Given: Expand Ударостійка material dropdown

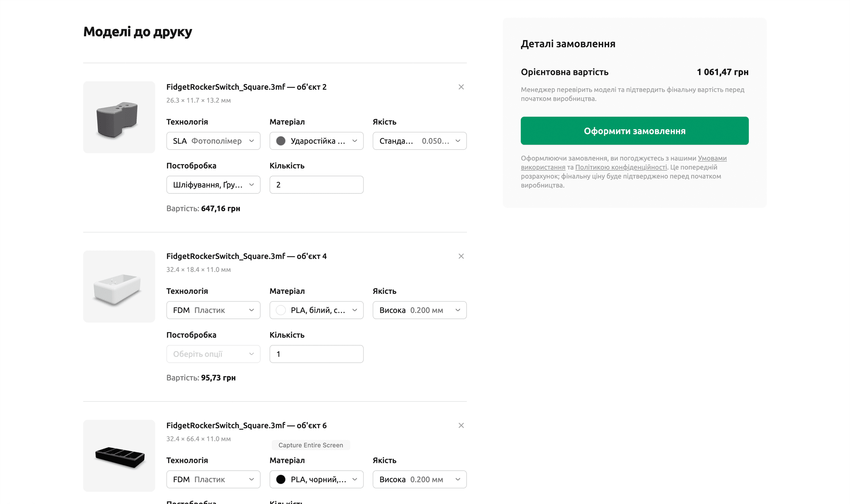Looking at the screenshot, I should (x=316, y=141).
